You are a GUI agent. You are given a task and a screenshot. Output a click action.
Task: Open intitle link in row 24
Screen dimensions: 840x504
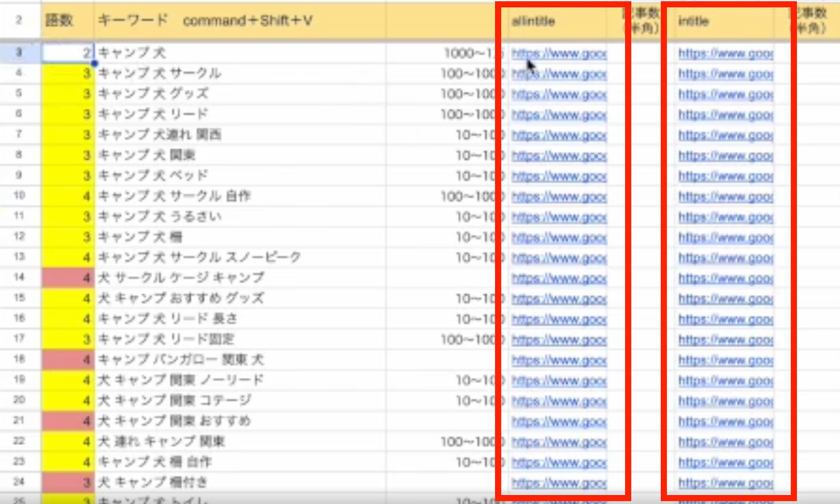tap(725, 483)
